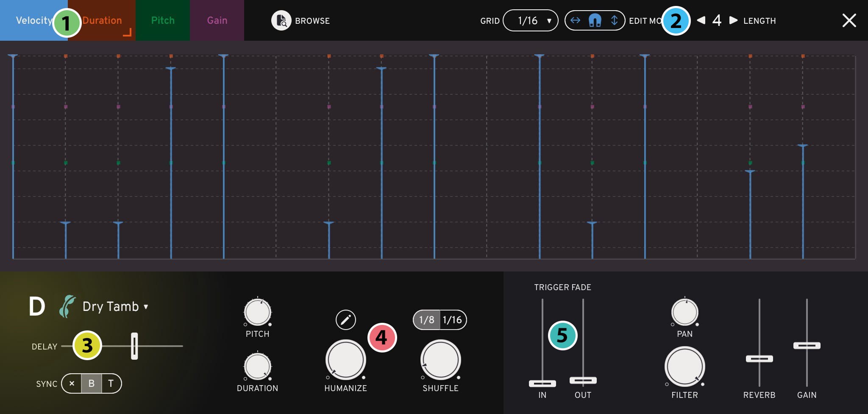The height and width of the screenshot is (414, 868).
Task: Click the channel letter D
Action: [x=37, y=306]
